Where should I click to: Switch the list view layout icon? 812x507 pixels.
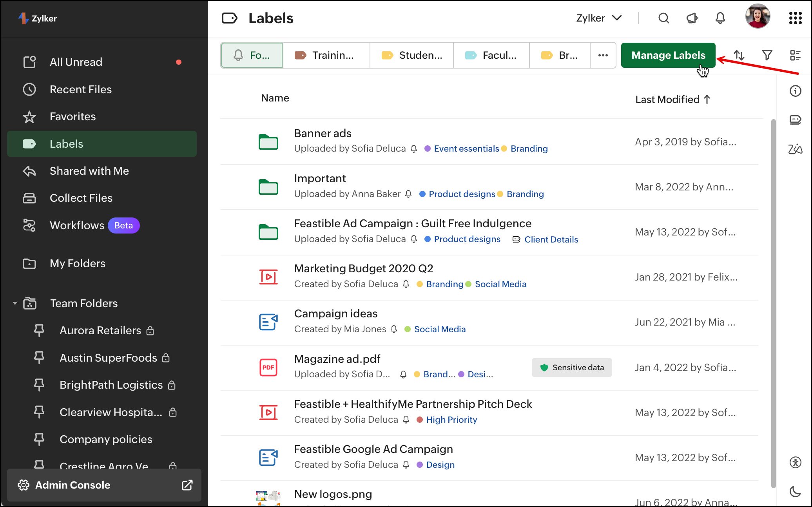click(x=795, y=55)
